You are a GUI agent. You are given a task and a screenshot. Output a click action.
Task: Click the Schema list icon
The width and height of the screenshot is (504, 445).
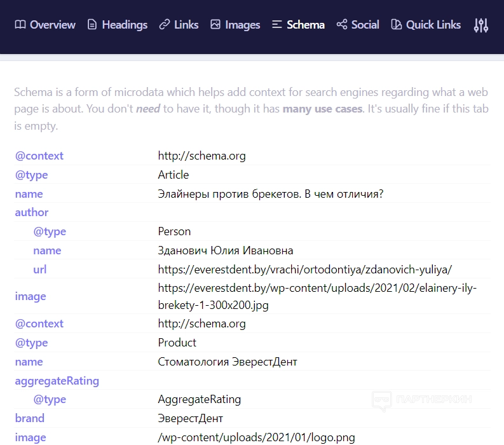pos(276,25)
